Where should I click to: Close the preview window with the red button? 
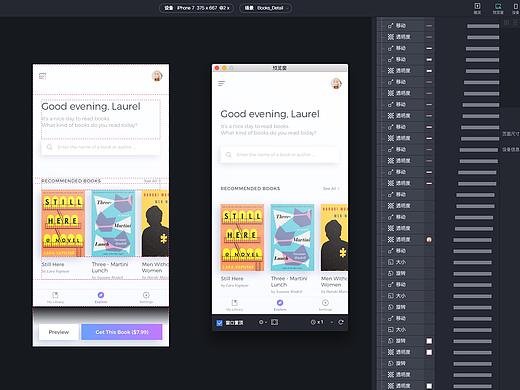pos(217,68)
